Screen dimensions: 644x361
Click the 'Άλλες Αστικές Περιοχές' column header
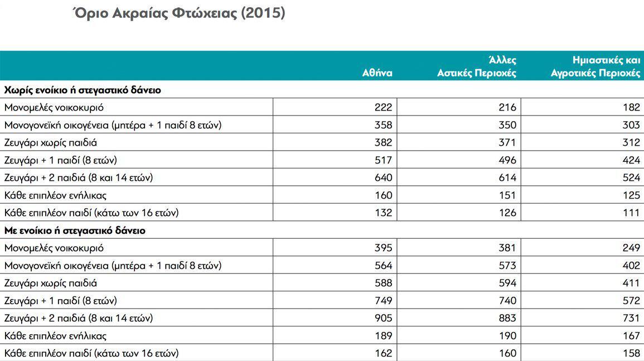(476, 67)
